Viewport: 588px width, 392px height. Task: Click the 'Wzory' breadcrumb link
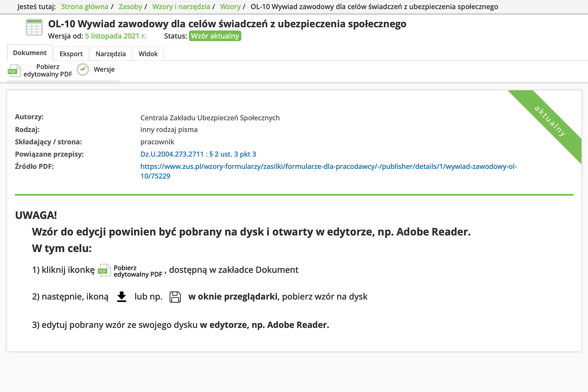click(230, 7)
